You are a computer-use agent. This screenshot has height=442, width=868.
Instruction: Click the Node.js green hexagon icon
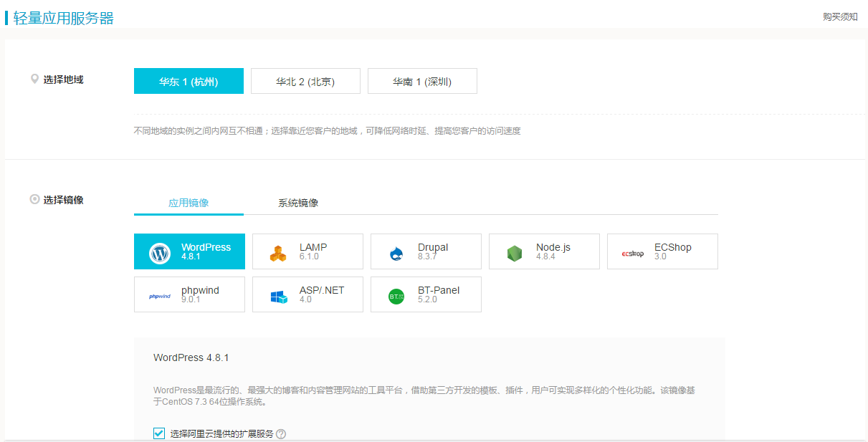coord(514,254)
